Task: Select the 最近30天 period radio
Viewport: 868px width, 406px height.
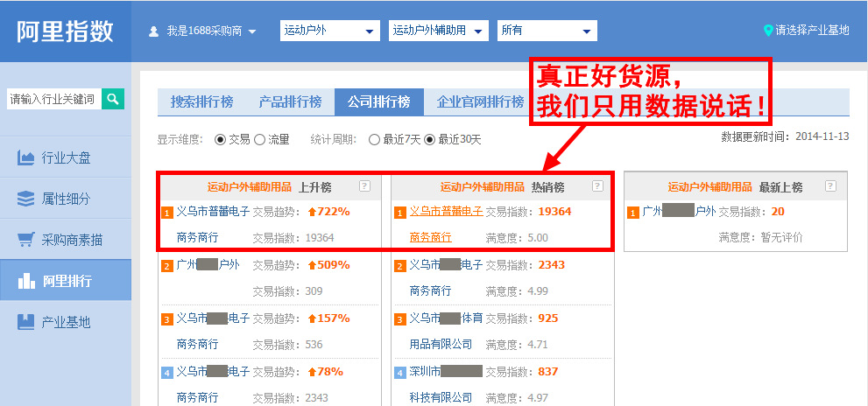Action: (x=429, y=140)
